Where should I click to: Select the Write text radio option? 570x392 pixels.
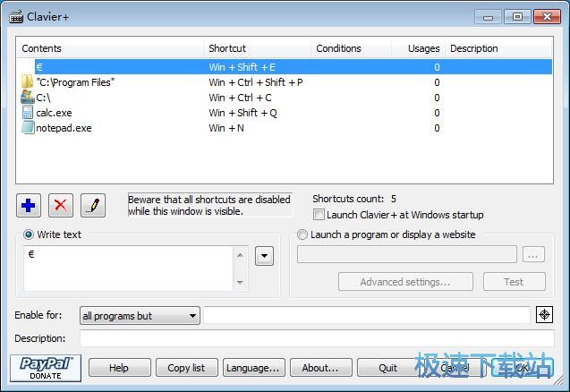pyautogui.click(x=29, y=234)
